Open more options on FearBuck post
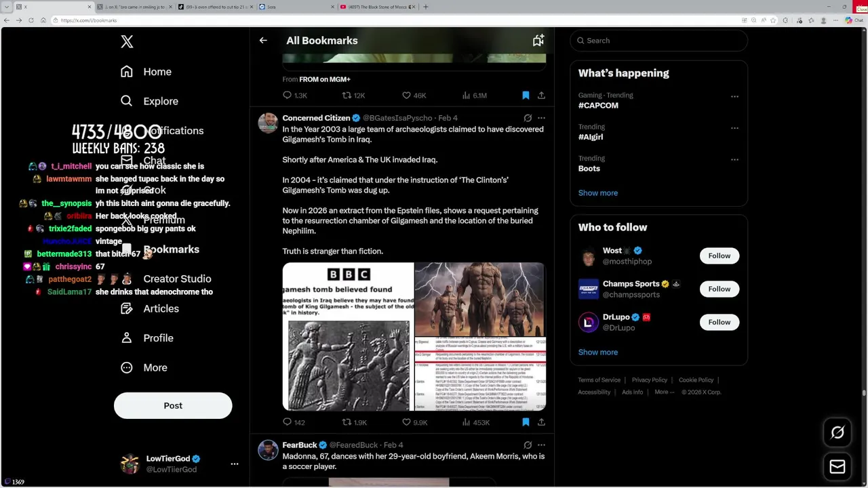The height and width of the screenshot is (488, 868). tap(541, 445)
